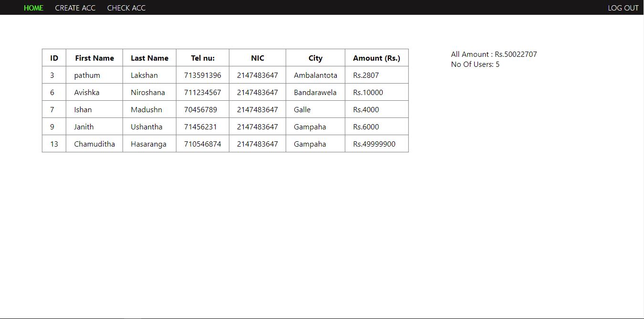Viewport: 644px width, 319px height.
Task: Select the Tel nu: column header
Action: click(202, 58)
